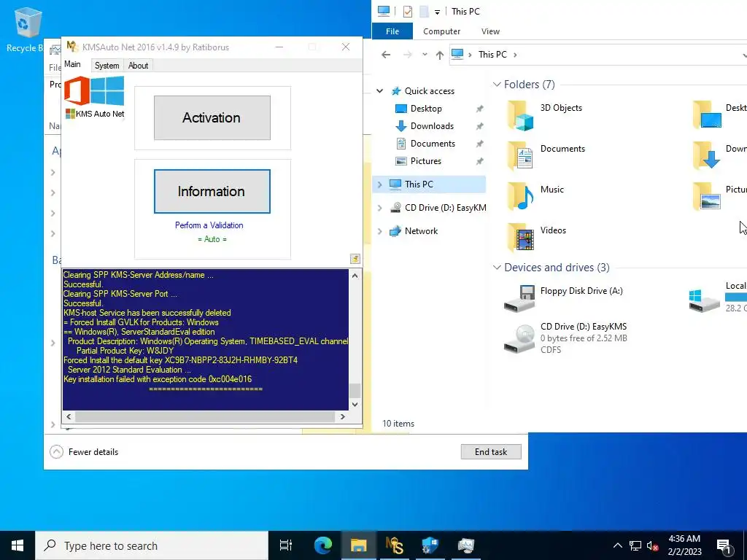This screenshot has height=560, width=747.
Task: Click the Activation button in KMSAuto
Action: click(x=212, y=117)
